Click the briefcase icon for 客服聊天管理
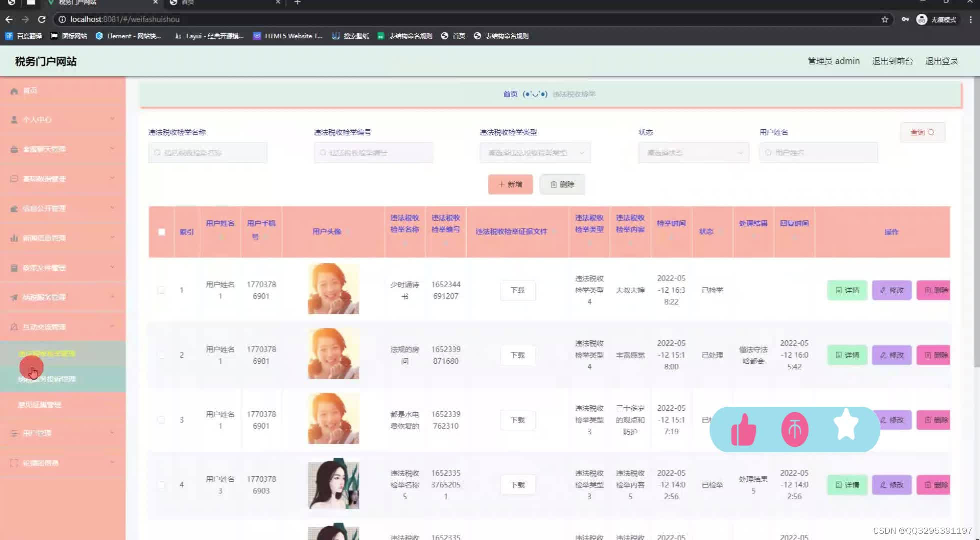 click(x=14, y=149)
